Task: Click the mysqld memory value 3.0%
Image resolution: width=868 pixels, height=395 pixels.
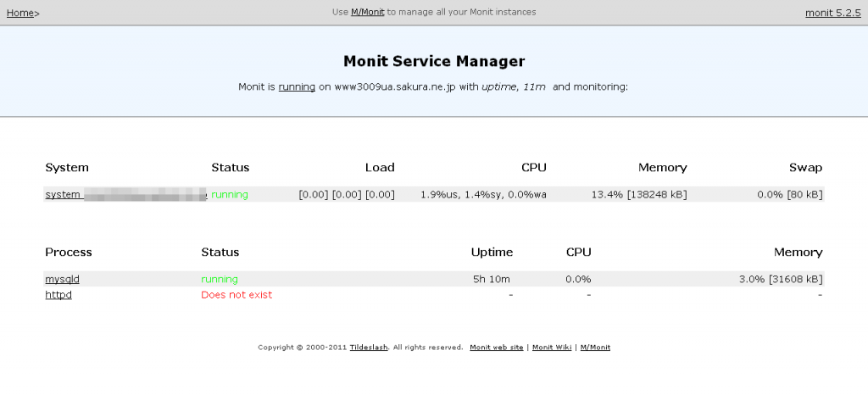Action: tap(781, 279)
